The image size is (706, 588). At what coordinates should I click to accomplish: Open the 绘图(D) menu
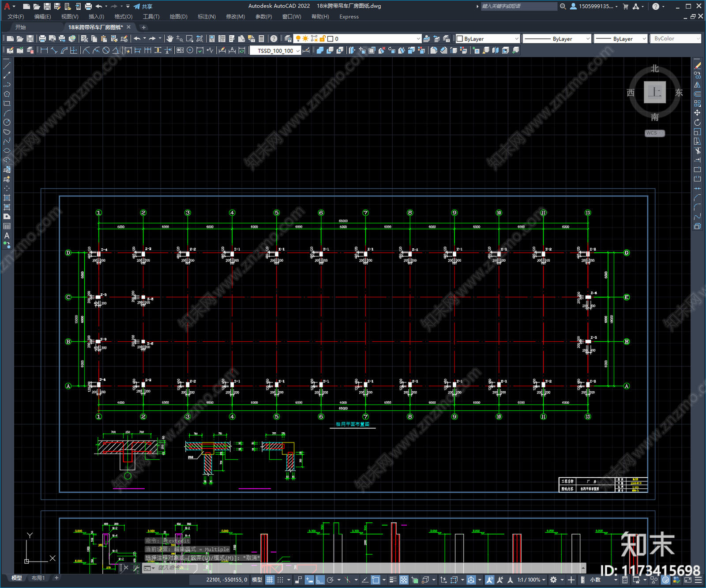point(179,17)
